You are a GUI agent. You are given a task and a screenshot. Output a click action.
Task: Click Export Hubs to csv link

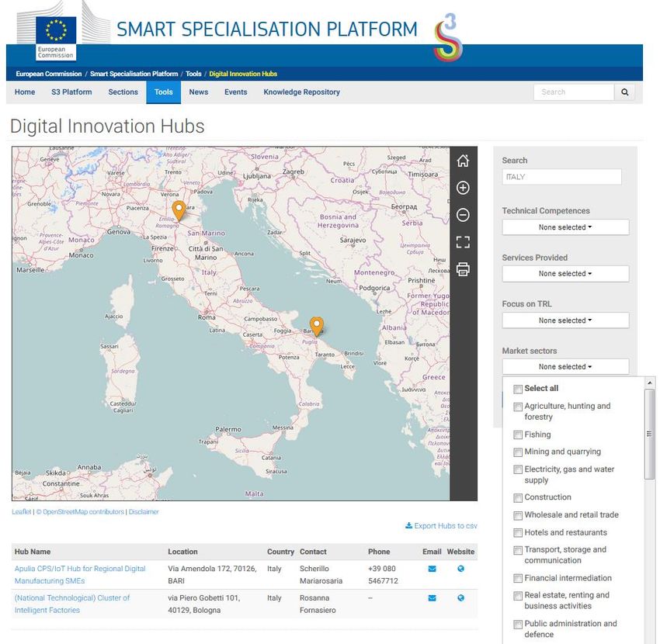pyautogui.click(x=441, y=526)
